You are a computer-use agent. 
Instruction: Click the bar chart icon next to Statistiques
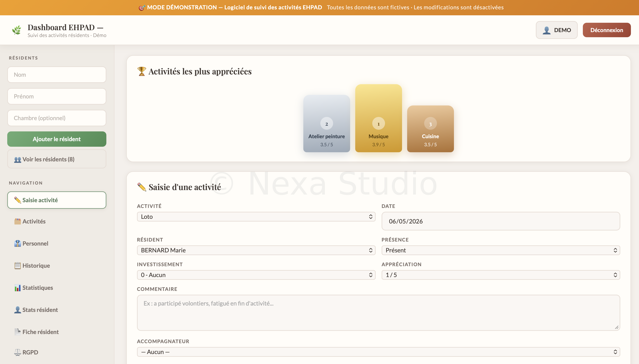coord(17,288)
